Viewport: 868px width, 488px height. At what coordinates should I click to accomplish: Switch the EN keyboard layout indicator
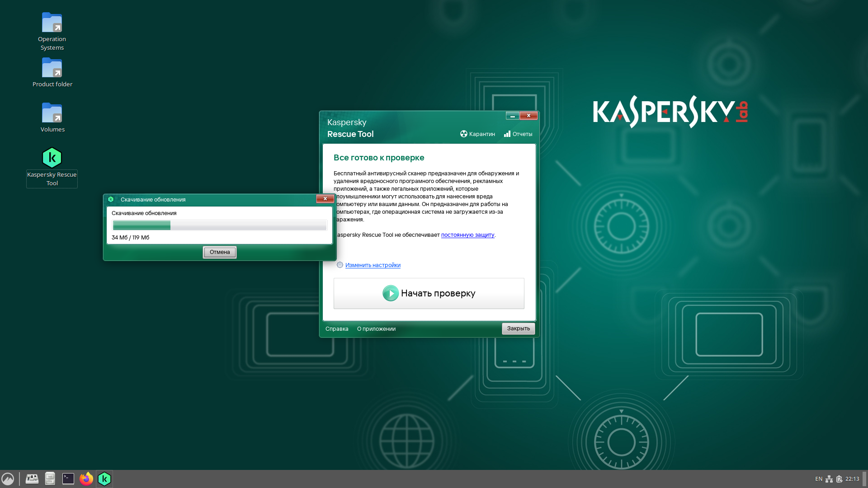tap(819, 479)
